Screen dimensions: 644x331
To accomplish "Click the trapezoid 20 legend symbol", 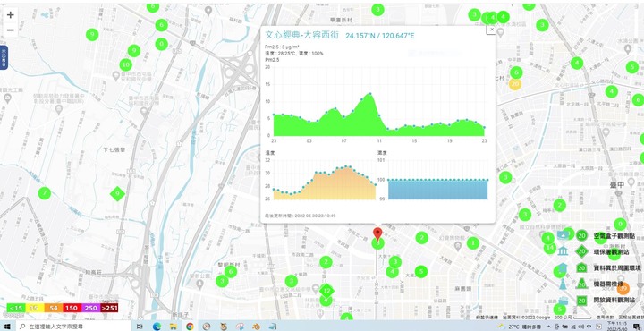I will 581,284.
